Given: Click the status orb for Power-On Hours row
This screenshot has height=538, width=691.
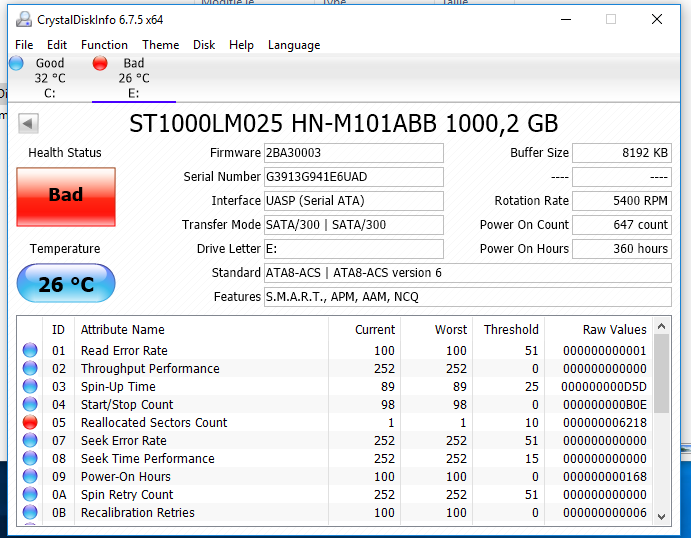Looking at the screenshot, I should tap(30, 477).
